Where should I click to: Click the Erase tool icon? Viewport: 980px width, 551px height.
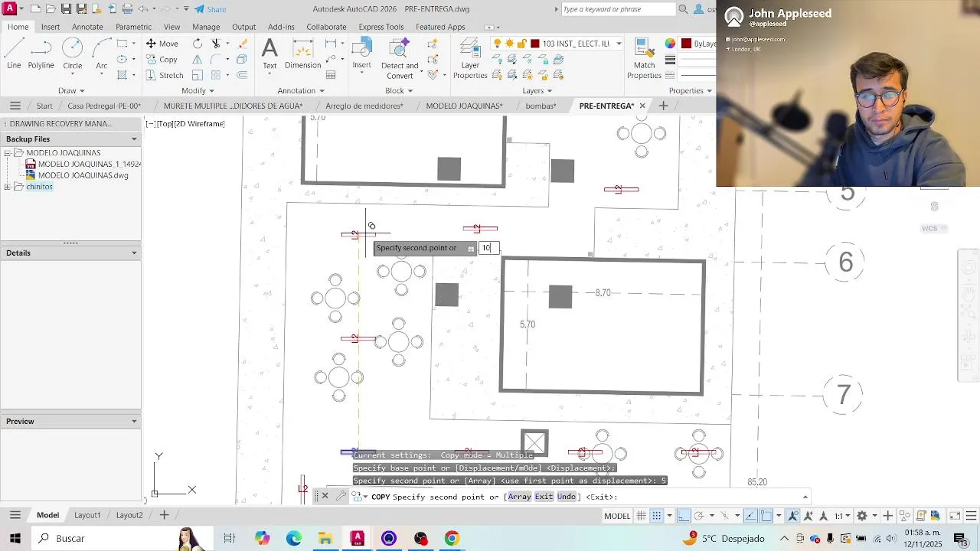click(x=243, y=44)
